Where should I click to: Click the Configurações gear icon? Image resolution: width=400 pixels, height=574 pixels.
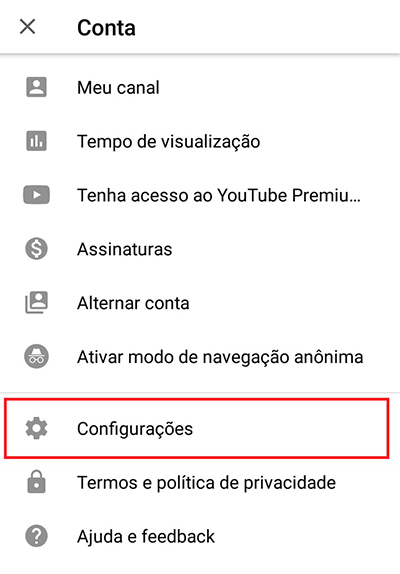point(36,428)
